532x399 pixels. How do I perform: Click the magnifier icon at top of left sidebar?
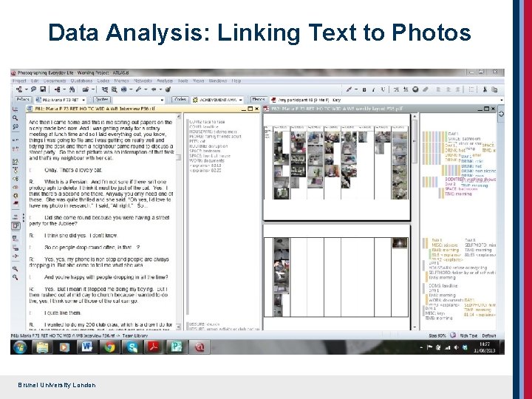pyautogui.click(x=16, y=117)
